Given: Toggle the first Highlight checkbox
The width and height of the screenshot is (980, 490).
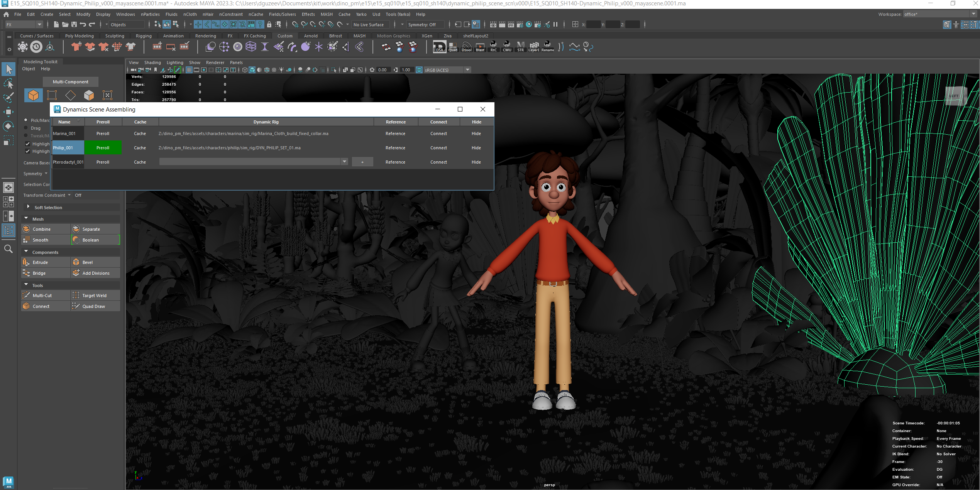Looking at the screenshot, I should coord(27,144).
